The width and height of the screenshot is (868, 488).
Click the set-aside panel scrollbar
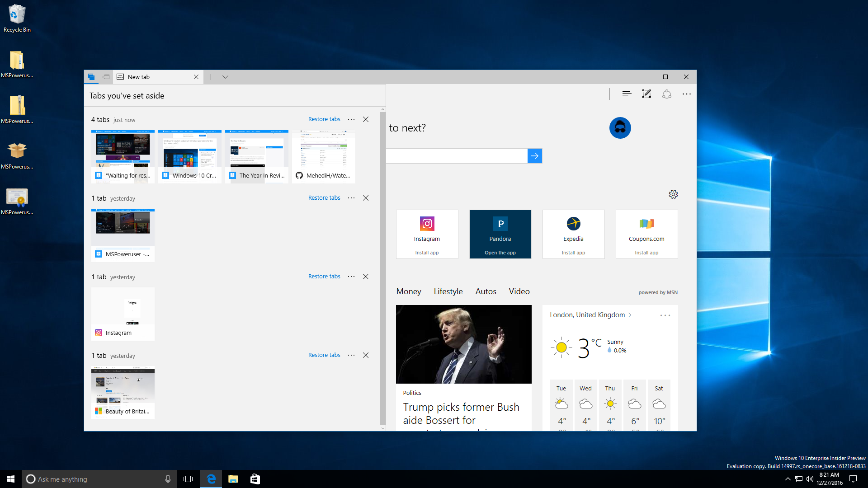tap(383, 268)
